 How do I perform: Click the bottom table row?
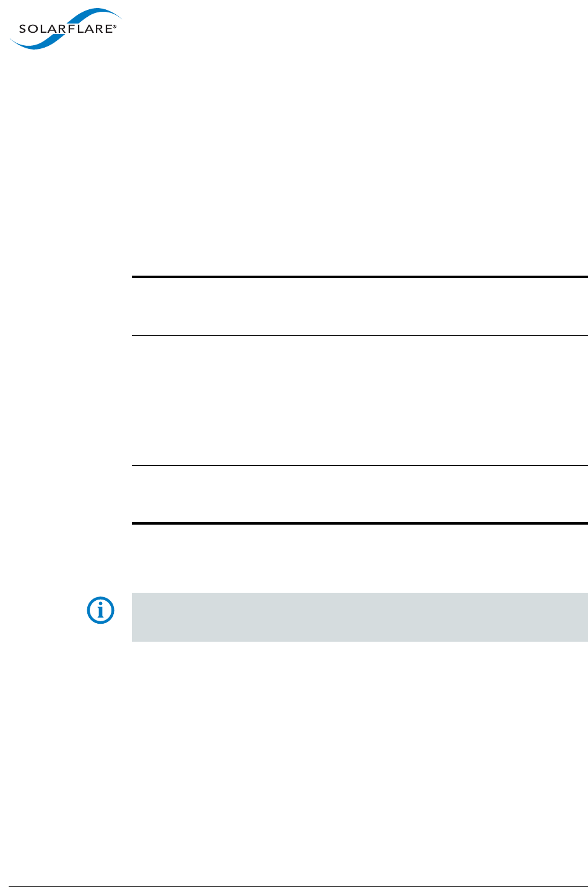coord(359,494)
